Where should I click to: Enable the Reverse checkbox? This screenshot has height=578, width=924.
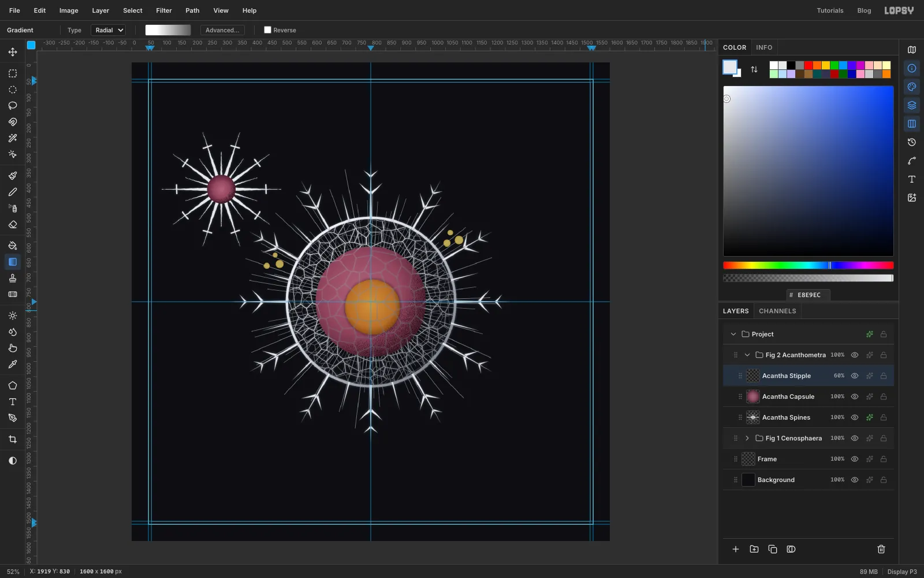coord(267,30)
